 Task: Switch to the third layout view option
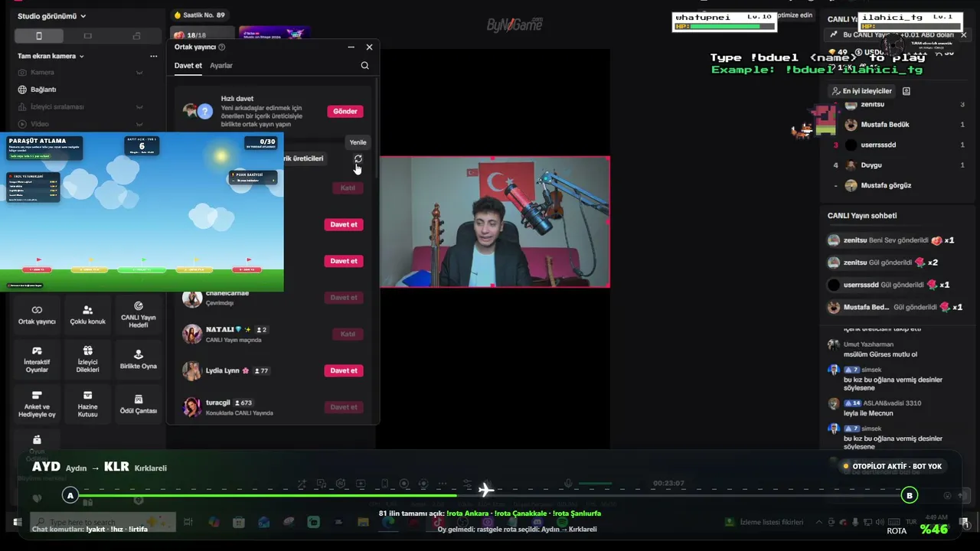[x=136, y=36]
